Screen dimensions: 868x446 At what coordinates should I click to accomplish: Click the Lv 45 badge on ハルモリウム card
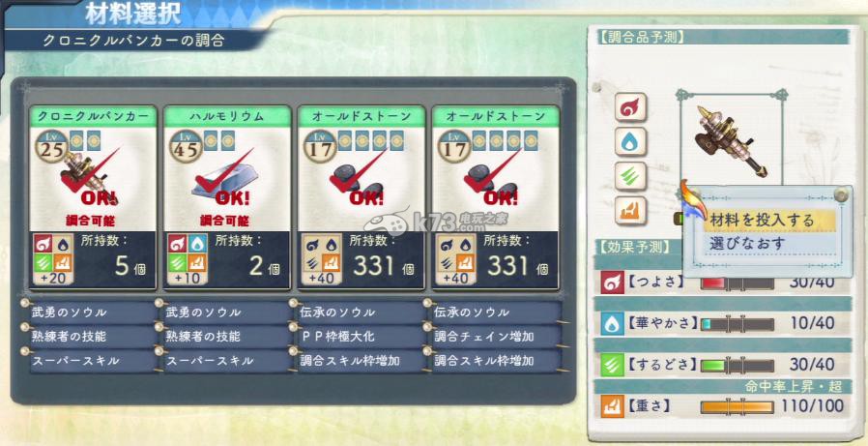tap(186, 146)
